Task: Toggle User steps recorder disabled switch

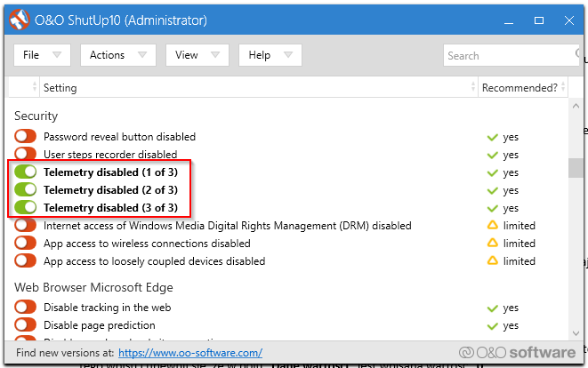Action: 26,154
